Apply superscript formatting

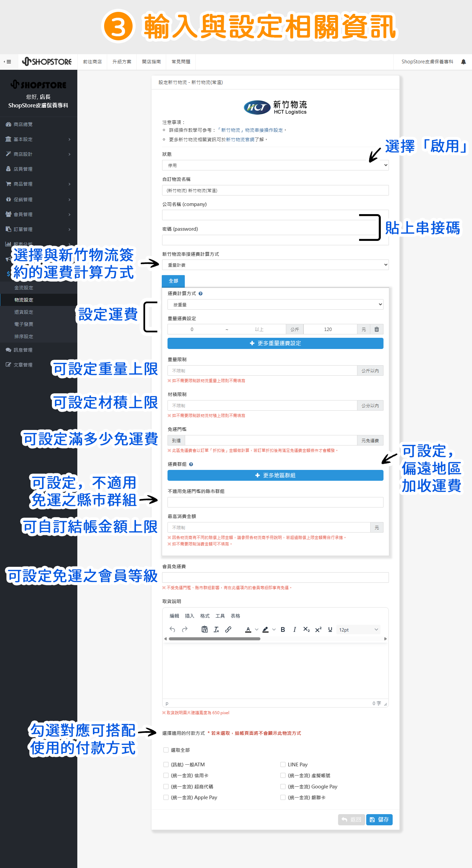click(318, 629)
